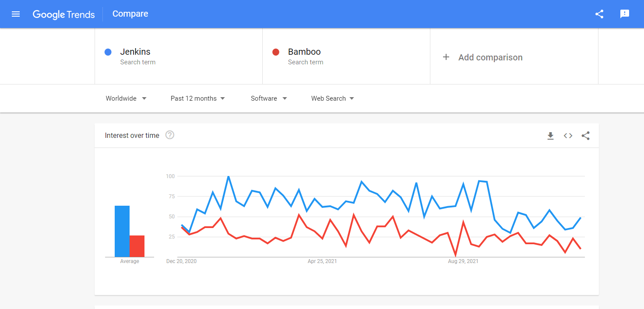This screenshot has height=309, width=644.
Task: Click the red Bamboo average bar
Action: click(137, 246)
